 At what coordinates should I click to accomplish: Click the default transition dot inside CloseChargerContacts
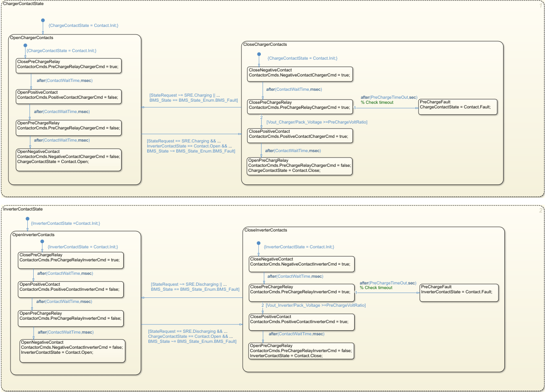tap(258, 55)
